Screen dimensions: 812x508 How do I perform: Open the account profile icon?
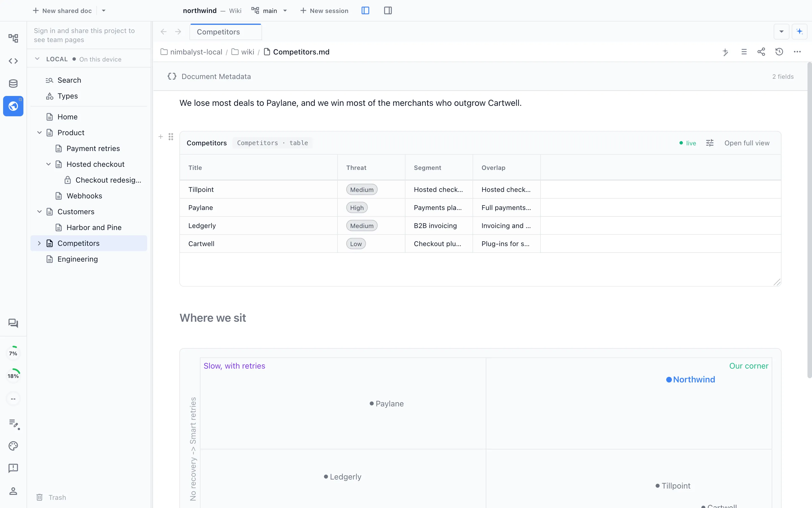(x=13, y=491)
